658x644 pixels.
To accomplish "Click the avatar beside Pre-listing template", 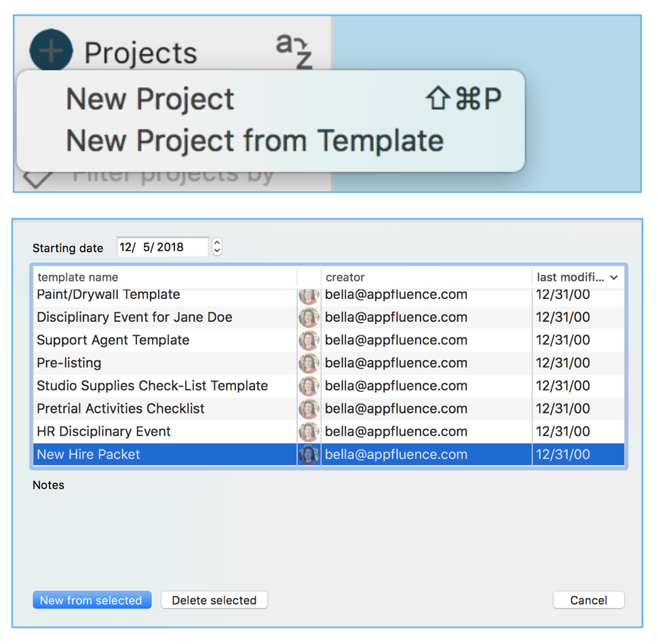I will click(x=309, y=363).
